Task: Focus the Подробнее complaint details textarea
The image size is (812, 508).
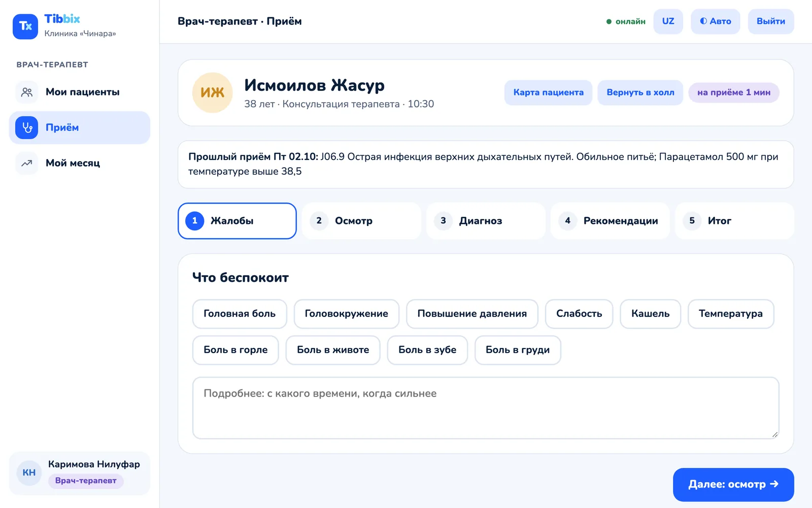Action: [486, 408]
